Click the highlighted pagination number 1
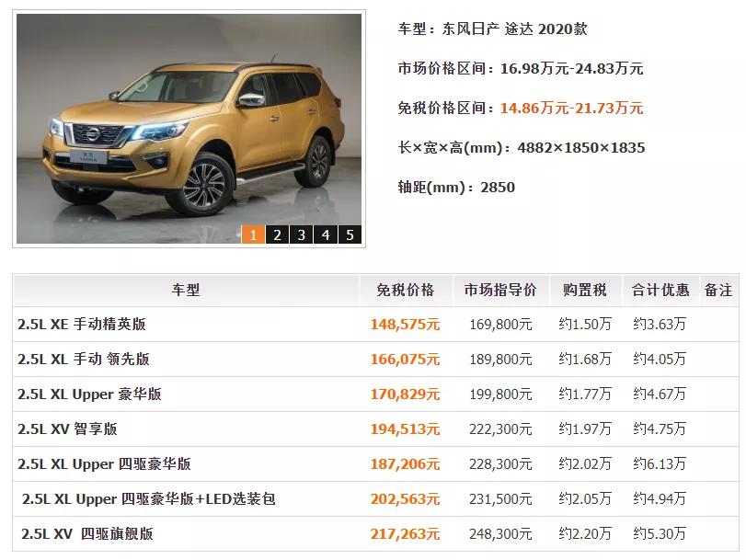746x560 pixels. (252, 234)
